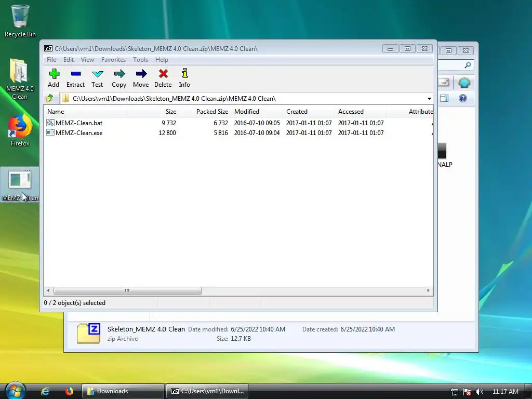Close the 7-Zip window
Viewport: 532px width, 399px height.
[424, 49]
